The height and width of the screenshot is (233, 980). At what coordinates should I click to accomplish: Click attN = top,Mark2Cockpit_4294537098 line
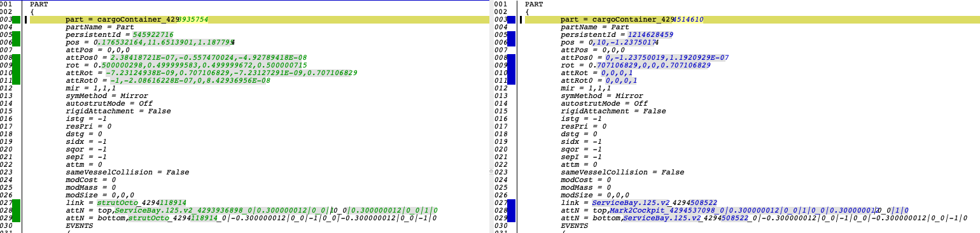(734, 210)
